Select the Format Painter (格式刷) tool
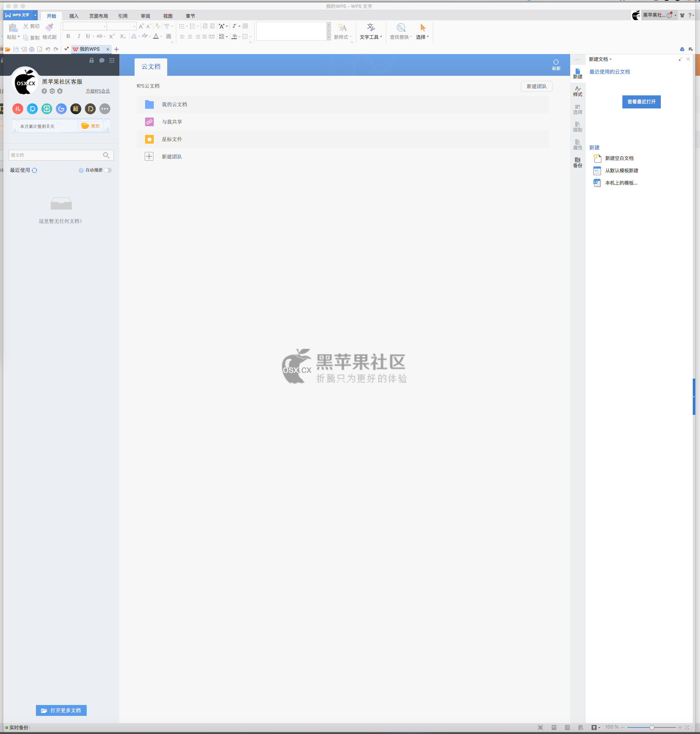This screenshot has height=734, width=700. click(49, 32)
